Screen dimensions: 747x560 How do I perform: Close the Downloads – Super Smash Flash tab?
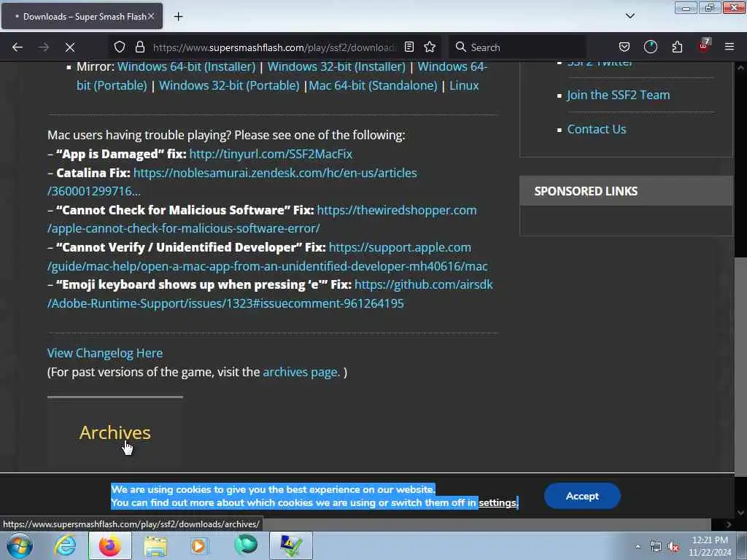pos(151,16)
